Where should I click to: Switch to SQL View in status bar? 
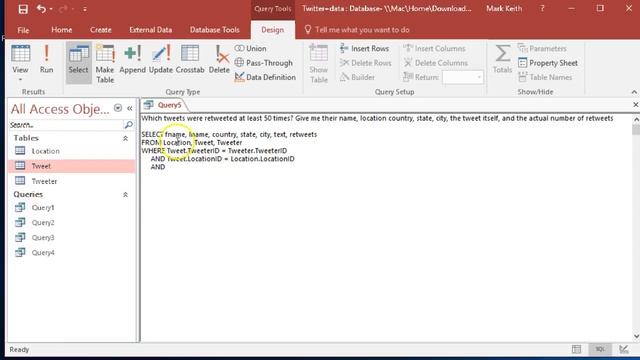coord(600,349)
